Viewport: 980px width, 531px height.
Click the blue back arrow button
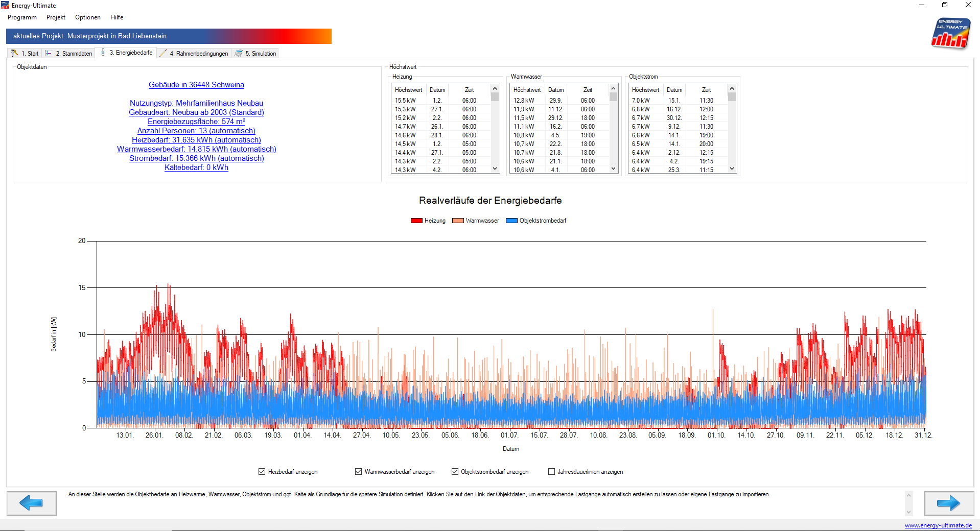[x=31, y=503]
